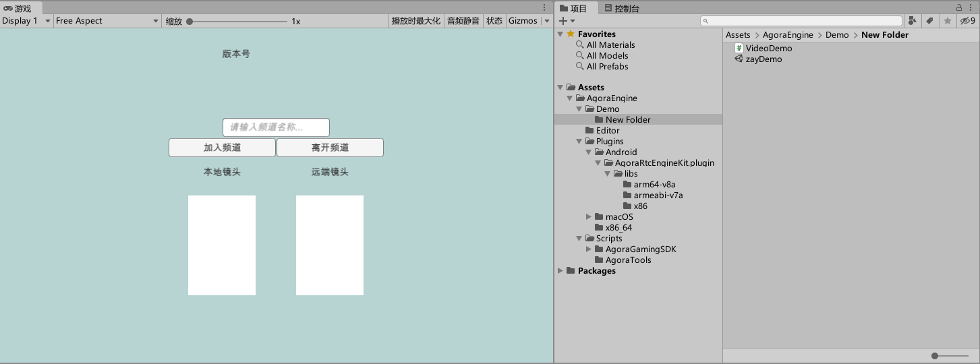This screenshot has width=980, height=364.
Task: Click the x86 folder icon
Action: tap(627, 206)
